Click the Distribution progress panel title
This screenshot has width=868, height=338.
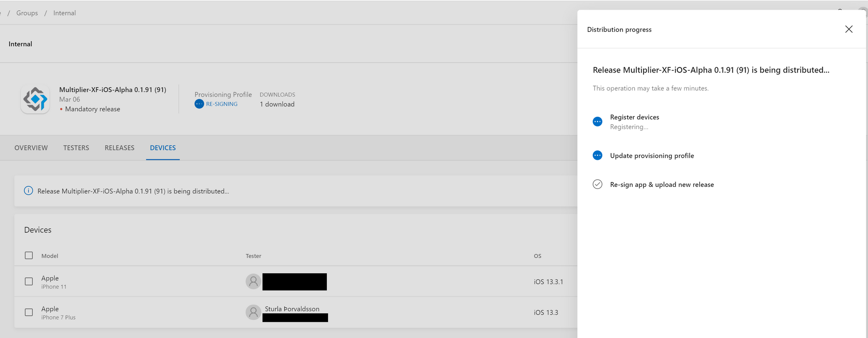pyautogui.click(x=619, y=30)
